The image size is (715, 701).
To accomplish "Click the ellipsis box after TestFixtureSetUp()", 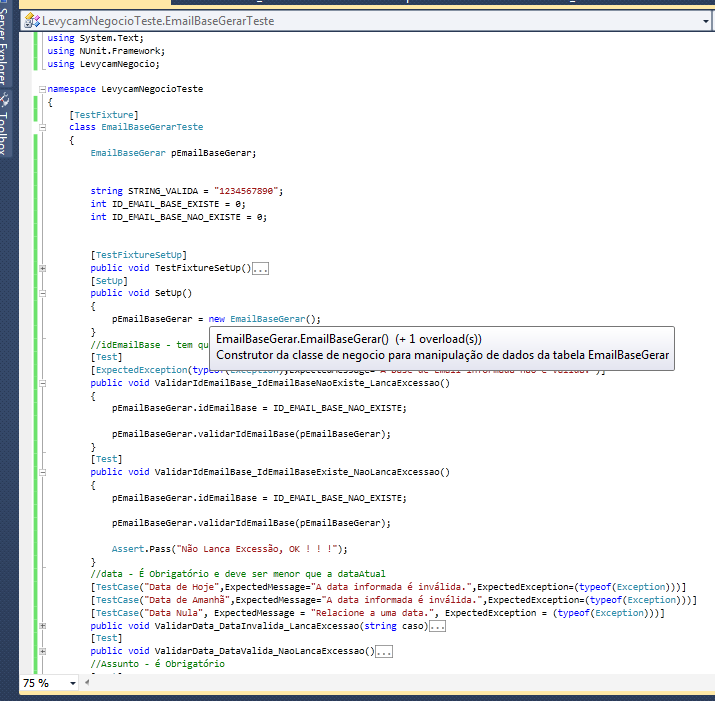I will coord(261,268).
